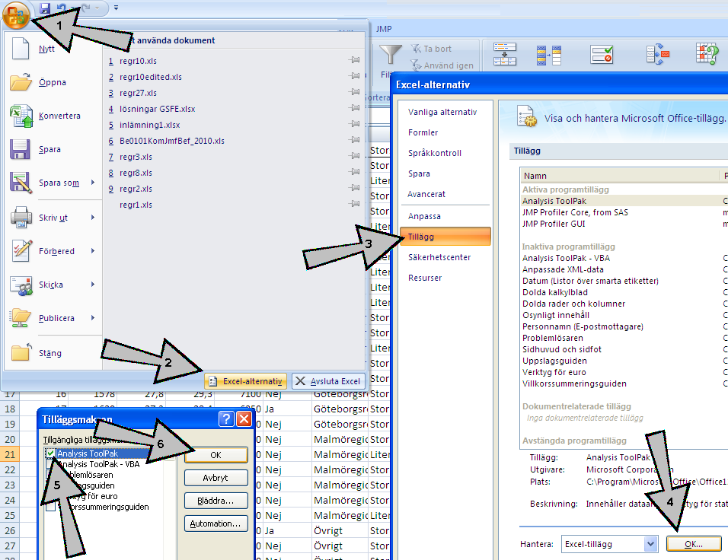Viewport: 728px width, 560px height.
Task: Click the Save icon in Quick Access toolbar
Action: pyautogui.click(x=45, y=8)
